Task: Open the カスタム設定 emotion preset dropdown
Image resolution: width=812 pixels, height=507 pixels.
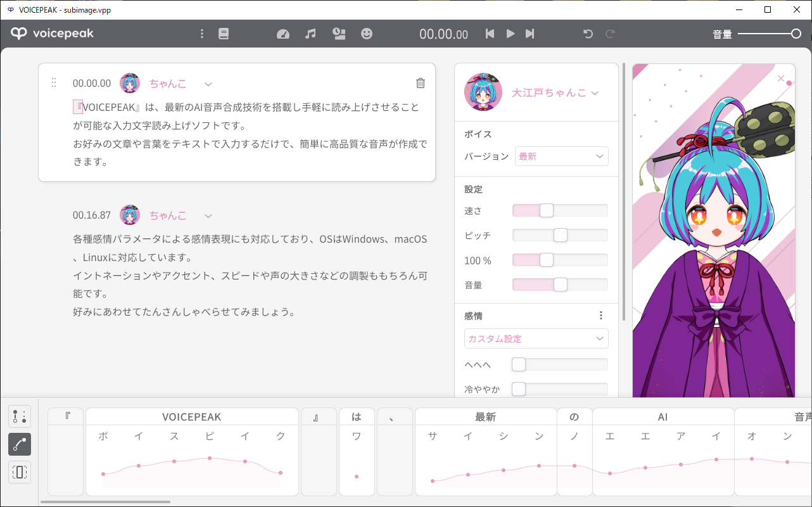Action: pyautogui.click(x=536, y=338)
